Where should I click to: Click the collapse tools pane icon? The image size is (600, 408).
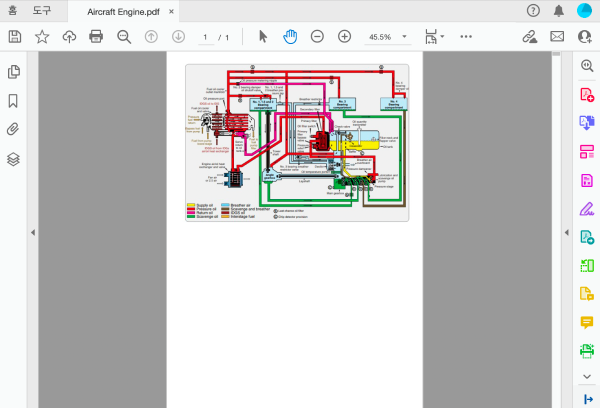[x=588, y=400]
